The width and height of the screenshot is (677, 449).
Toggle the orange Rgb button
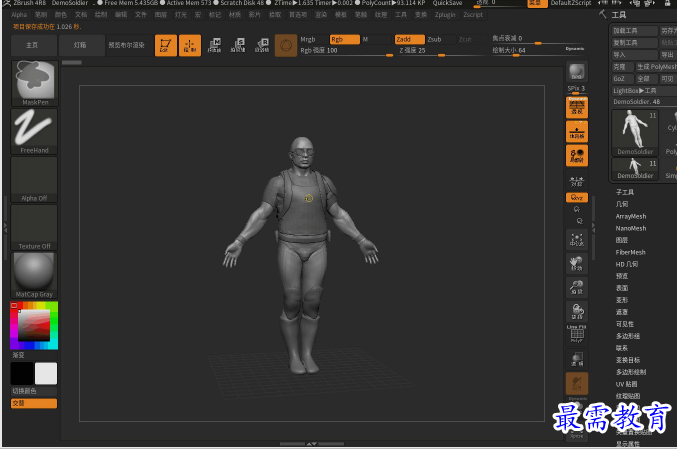[345, 39]
